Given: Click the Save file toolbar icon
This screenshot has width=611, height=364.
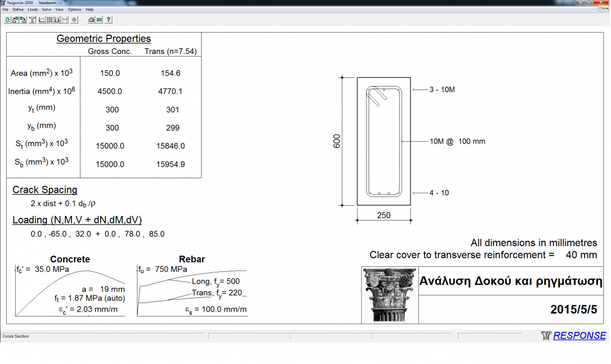Looking at the screenshot, I should coord(23,20).
